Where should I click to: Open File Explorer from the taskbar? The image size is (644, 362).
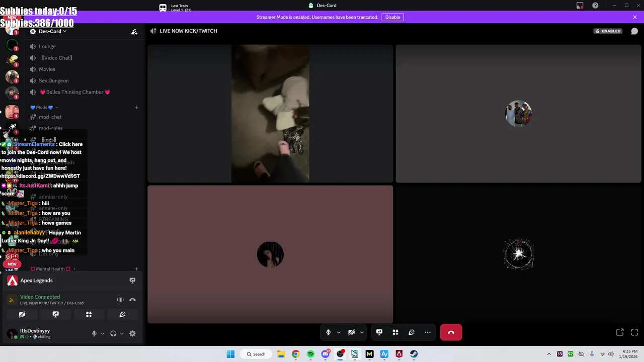(x=281, y=354)
